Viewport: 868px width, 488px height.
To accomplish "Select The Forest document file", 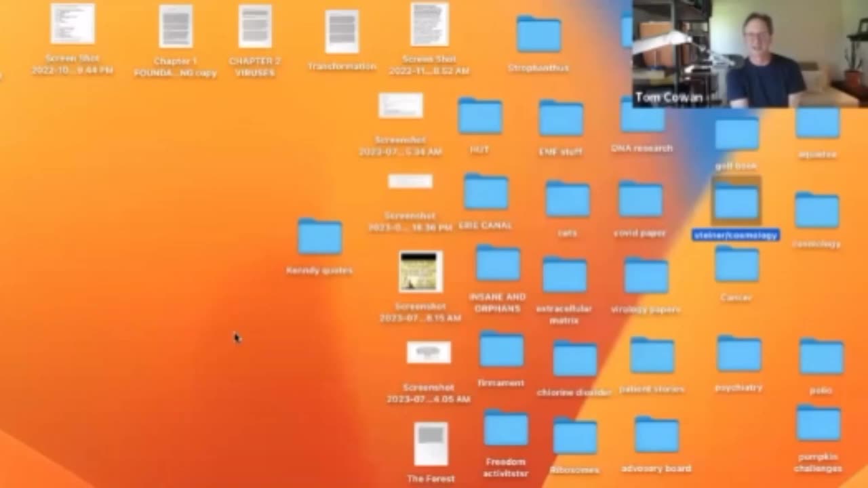I will (431, 444).
